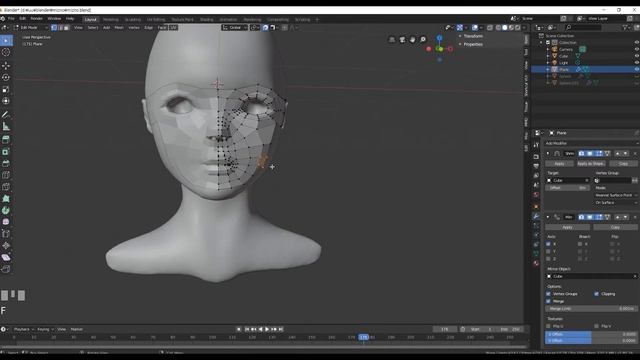
Task: Click Copy on Shrinkwrap modifier
Action: (623, 163)
